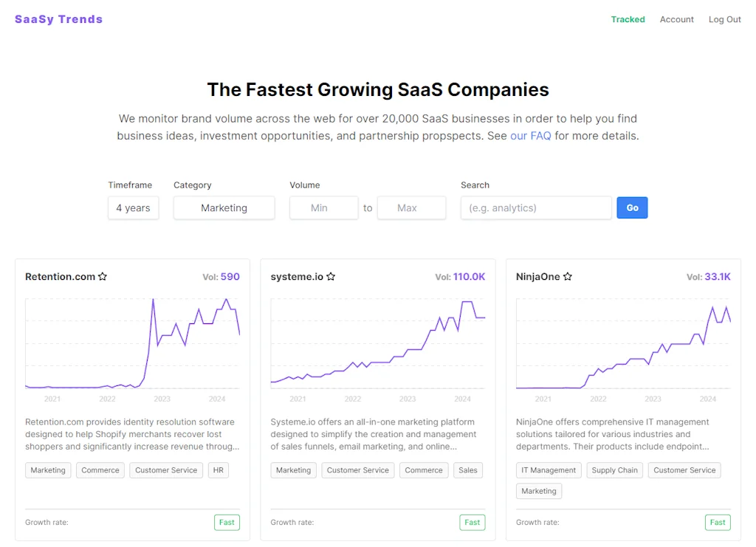Select the Sales tag under systeme.io

pos(468,470)
